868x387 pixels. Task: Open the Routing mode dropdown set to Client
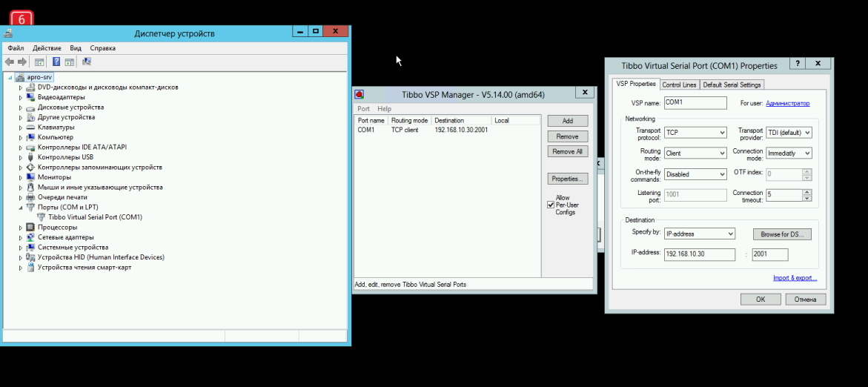(x=695, y=153)
